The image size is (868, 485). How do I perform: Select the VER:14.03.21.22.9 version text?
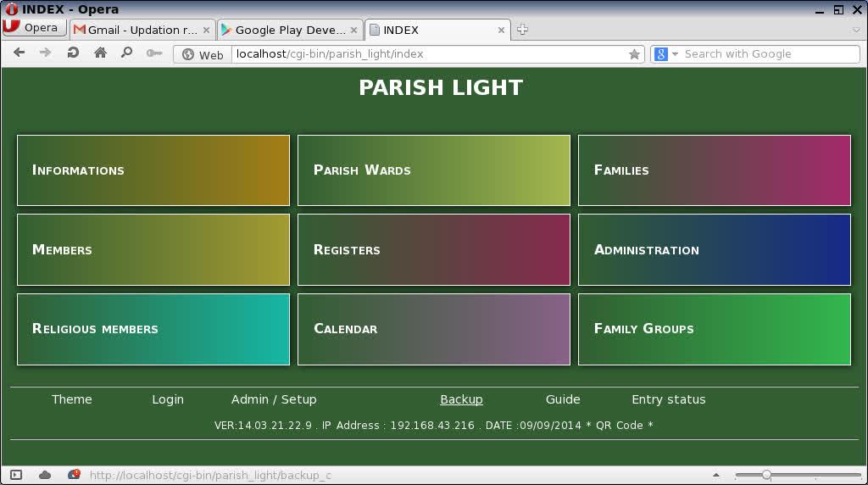point(263,425)
